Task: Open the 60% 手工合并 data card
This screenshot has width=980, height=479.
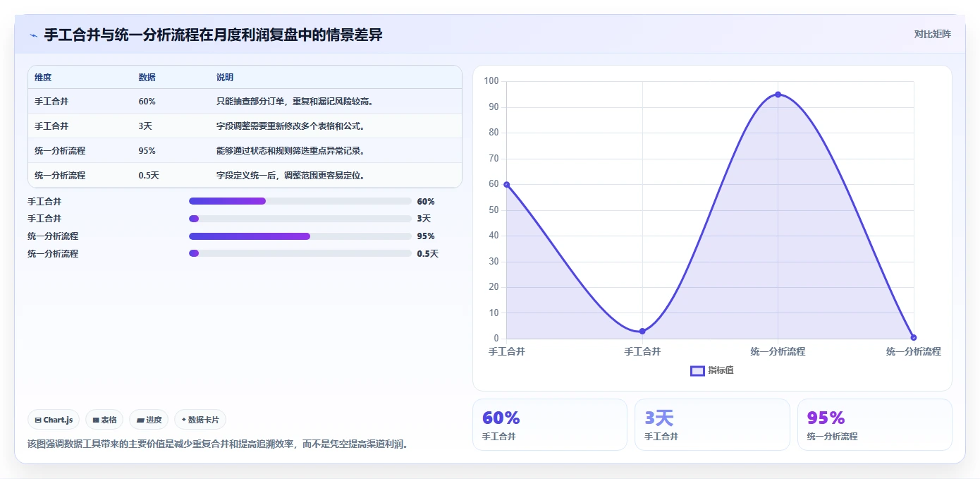Action: pos(550,424)
